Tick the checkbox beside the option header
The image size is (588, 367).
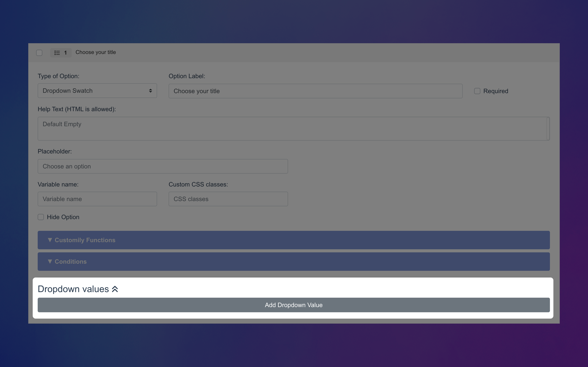(x=39, y=53)
